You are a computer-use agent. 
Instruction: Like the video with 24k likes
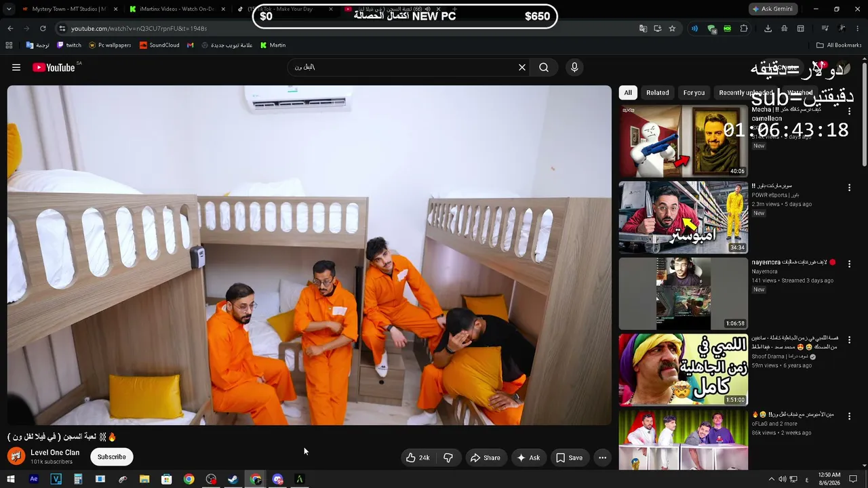(x=418, y=457)
